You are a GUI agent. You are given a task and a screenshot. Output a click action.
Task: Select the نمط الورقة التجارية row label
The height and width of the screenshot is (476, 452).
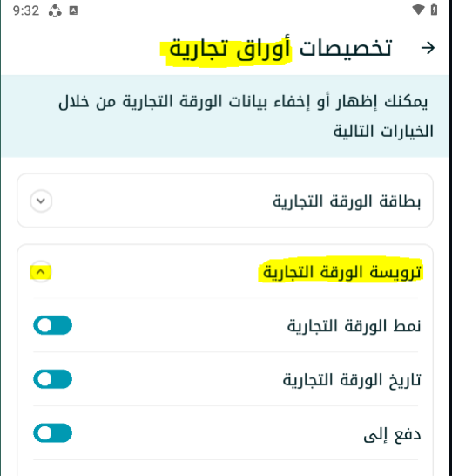click(354, 326)
